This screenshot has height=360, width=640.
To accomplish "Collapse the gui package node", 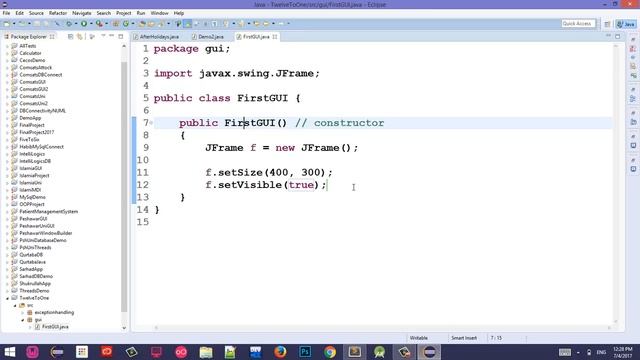I will 23,320.
